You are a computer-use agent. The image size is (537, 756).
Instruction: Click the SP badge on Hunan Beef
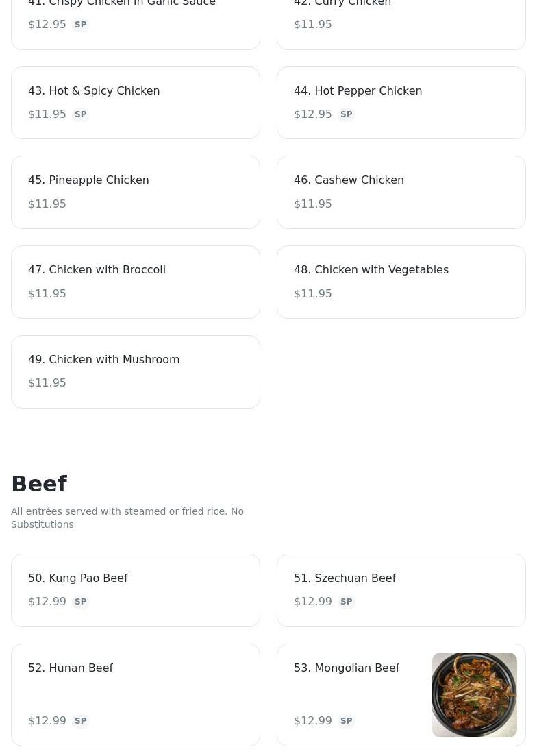(x=81, y=721)
